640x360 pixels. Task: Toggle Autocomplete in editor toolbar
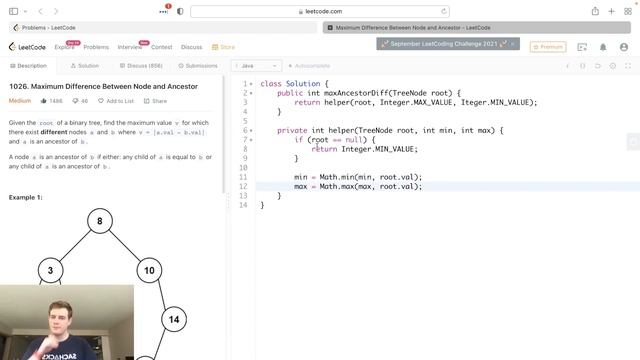point(309,66)
